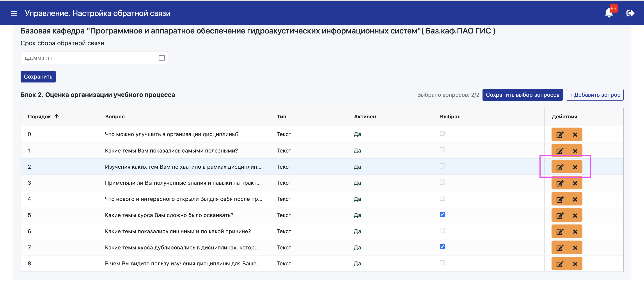Click the '+ Добавить вопрос' button
The width and height of the screenshot is (644, 284).
(594, 95)
